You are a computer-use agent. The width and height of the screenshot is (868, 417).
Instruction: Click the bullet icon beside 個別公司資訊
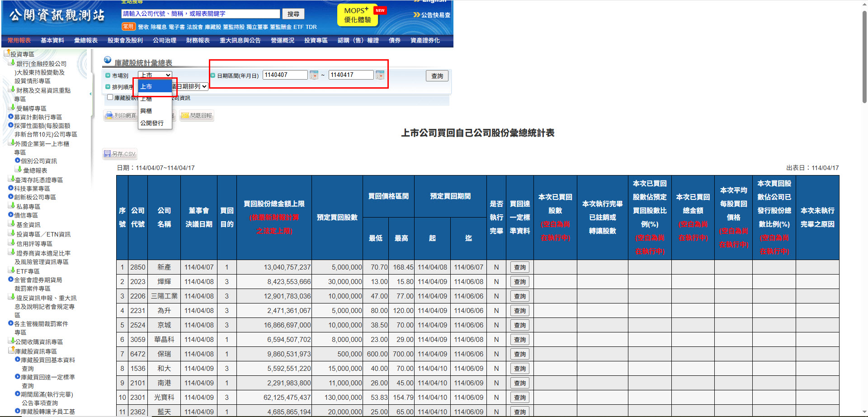click(x=18, y=161)
